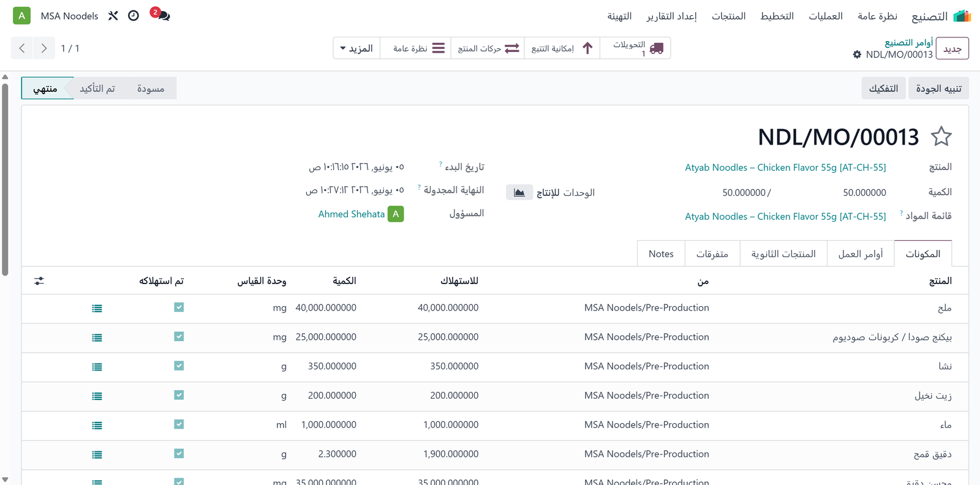Sort by المنتج column header
Image resolution: width=980 pixels, height=485 pixels.
tap(940, 280)
